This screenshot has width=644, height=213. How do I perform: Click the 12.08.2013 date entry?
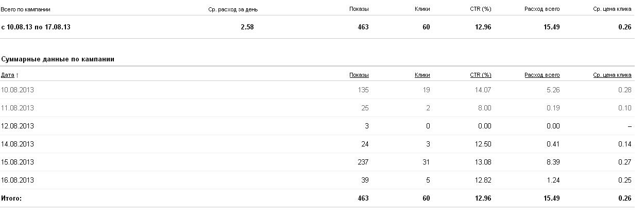(18, 126)
